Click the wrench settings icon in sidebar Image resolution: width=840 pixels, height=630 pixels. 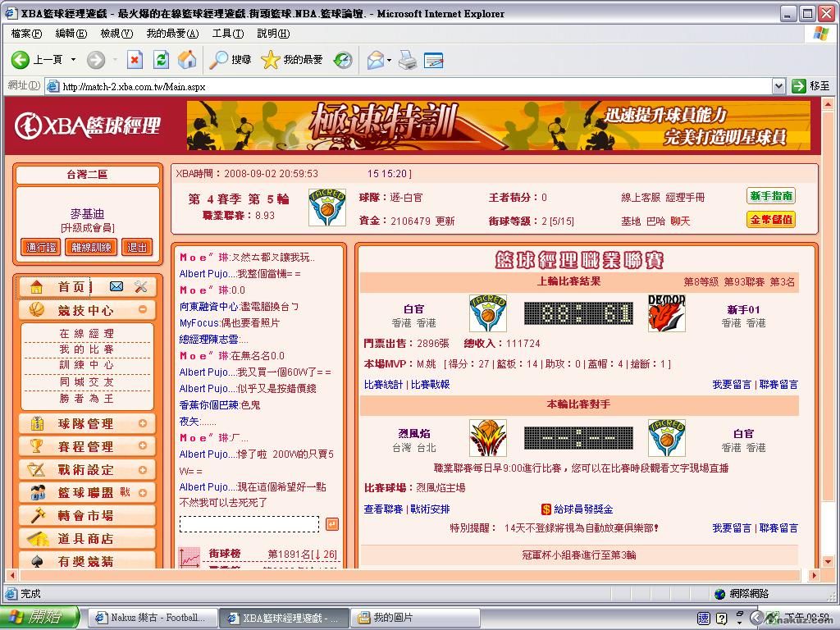point(141,286)
